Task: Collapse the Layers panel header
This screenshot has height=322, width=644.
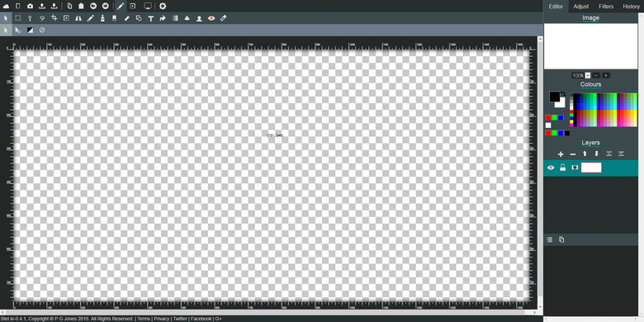Action: coord(590,143)
